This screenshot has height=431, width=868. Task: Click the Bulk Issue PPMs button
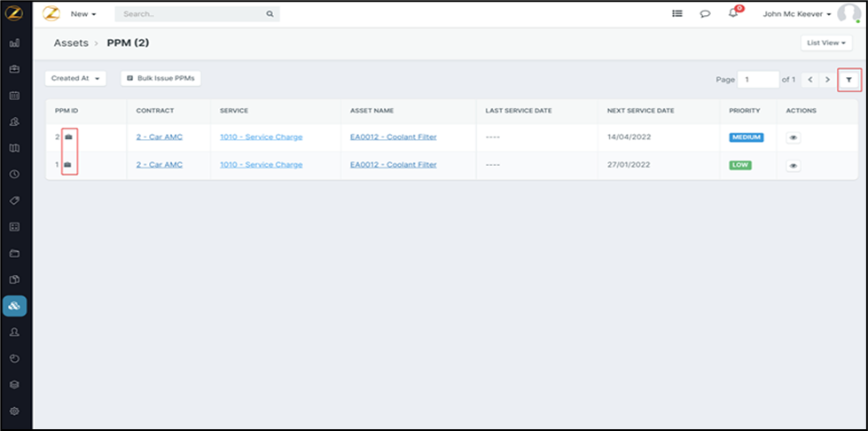(x=160, y=78)
